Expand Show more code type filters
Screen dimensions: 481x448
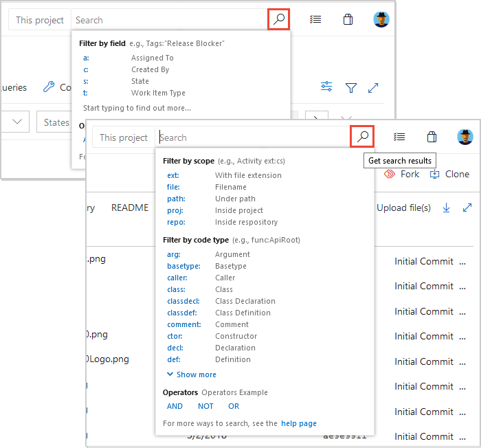point(192,374)
